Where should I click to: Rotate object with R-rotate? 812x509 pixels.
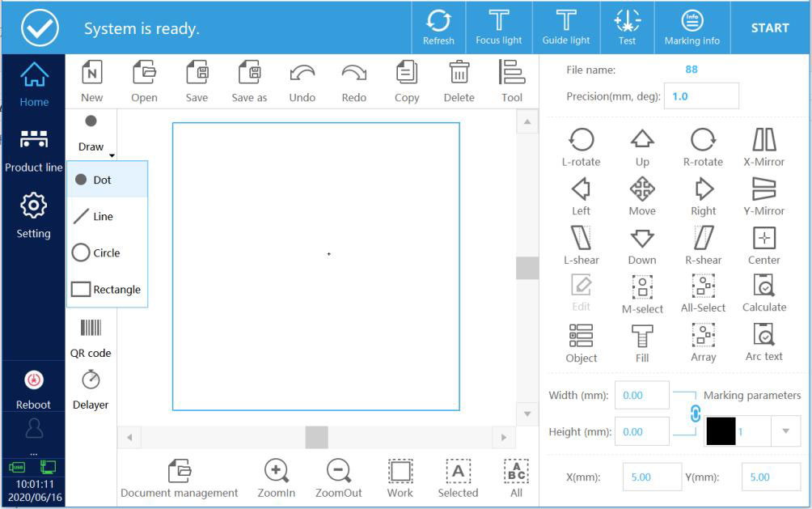(x=703, y=147)
